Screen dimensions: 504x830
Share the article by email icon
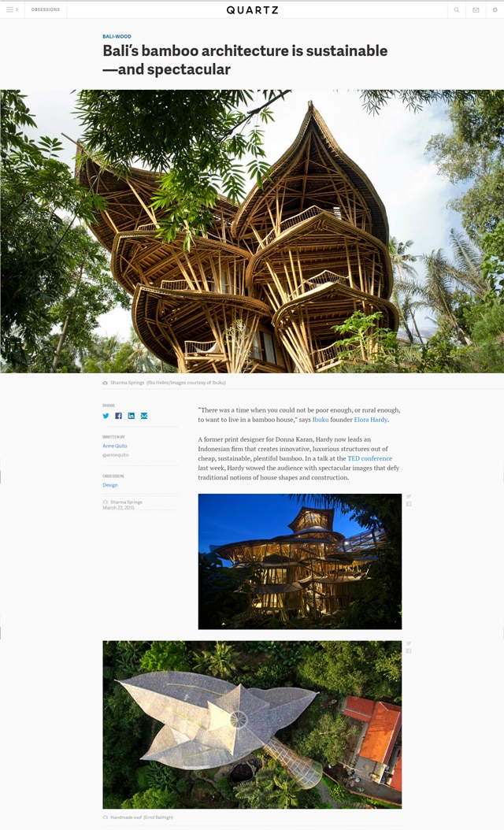pos(144,416)
